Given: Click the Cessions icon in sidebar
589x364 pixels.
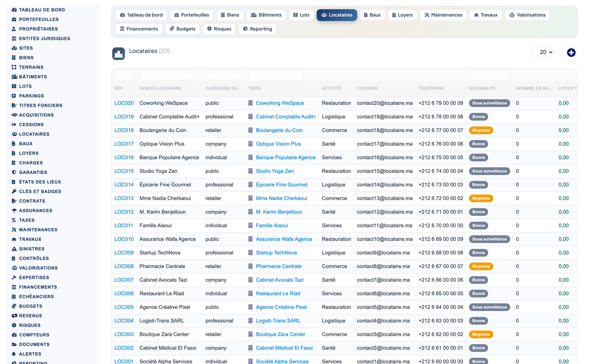Looking at the screenshot, I should point(14,125).
